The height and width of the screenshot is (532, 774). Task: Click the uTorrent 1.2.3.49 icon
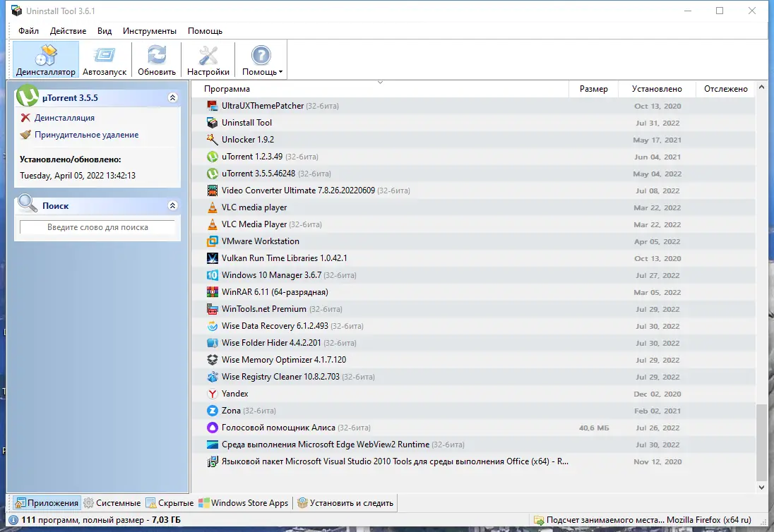pos(213,157)
